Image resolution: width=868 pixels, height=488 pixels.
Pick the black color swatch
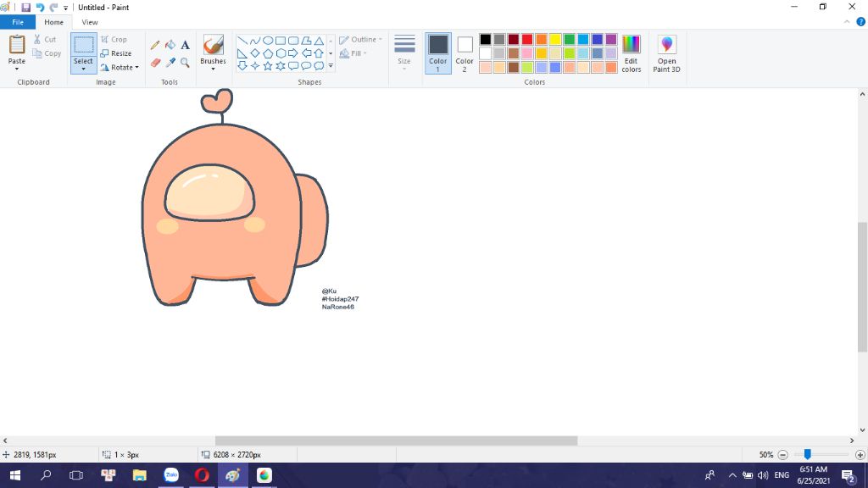pos(486,39)
